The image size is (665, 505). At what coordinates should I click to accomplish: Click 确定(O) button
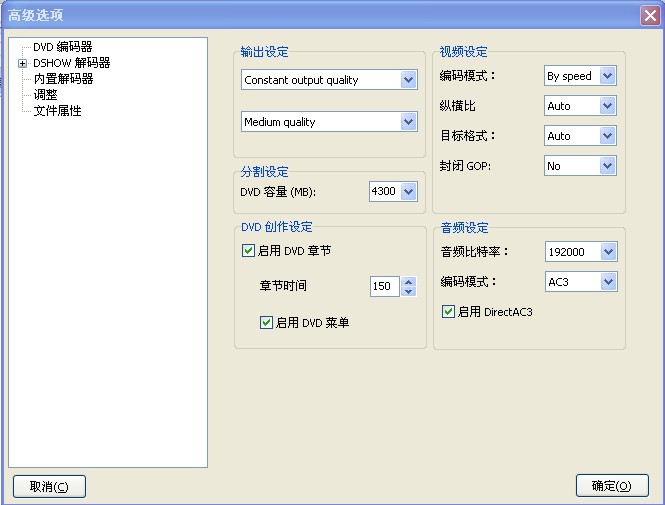coord(612,485)
